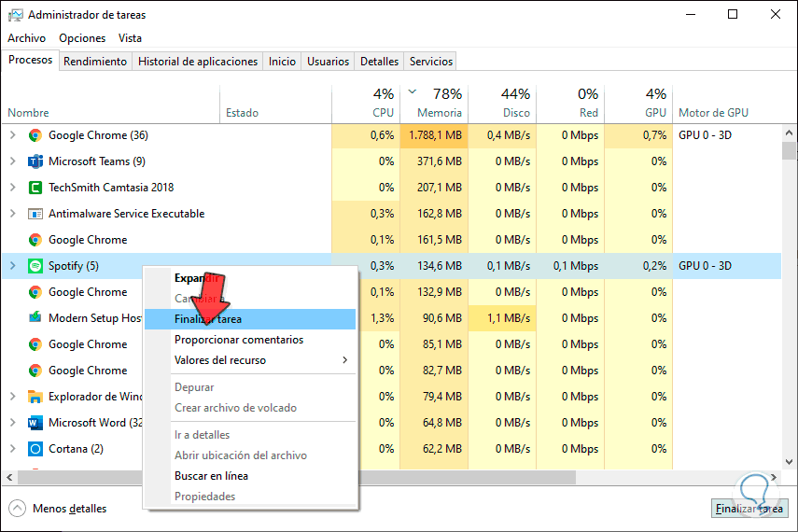Collapse view with Menos detalles arrow icon
The height and width of the screenshot is (532, 798).
pyautogui.click(x=17, y=508)
